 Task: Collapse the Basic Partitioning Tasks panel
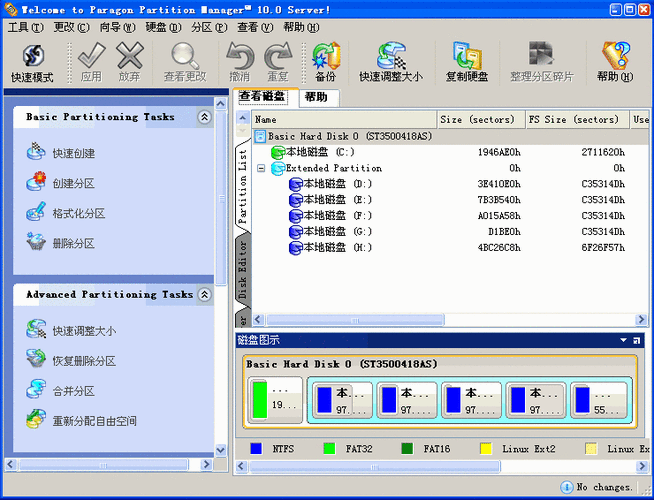(x=204, y=117)
